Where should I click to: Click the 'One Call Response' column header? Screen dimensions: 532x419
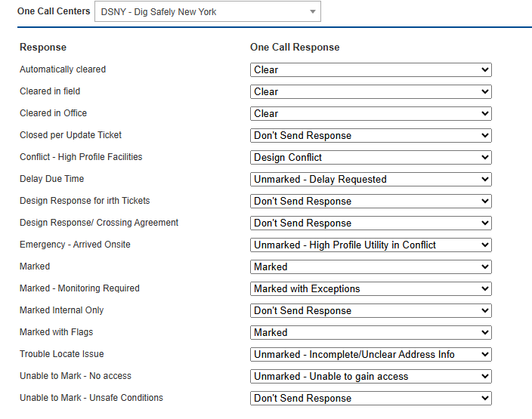point(295,47)
